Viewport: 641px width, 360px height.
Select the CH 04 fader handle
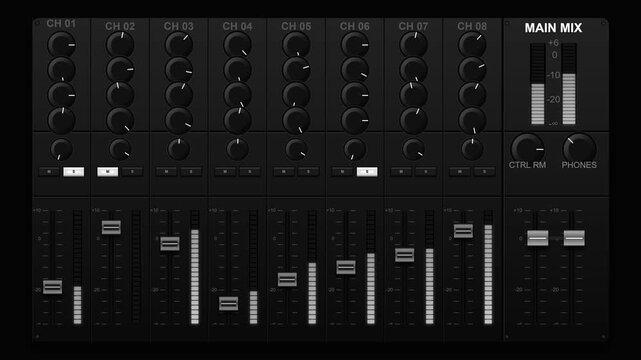tap(229, 304)
